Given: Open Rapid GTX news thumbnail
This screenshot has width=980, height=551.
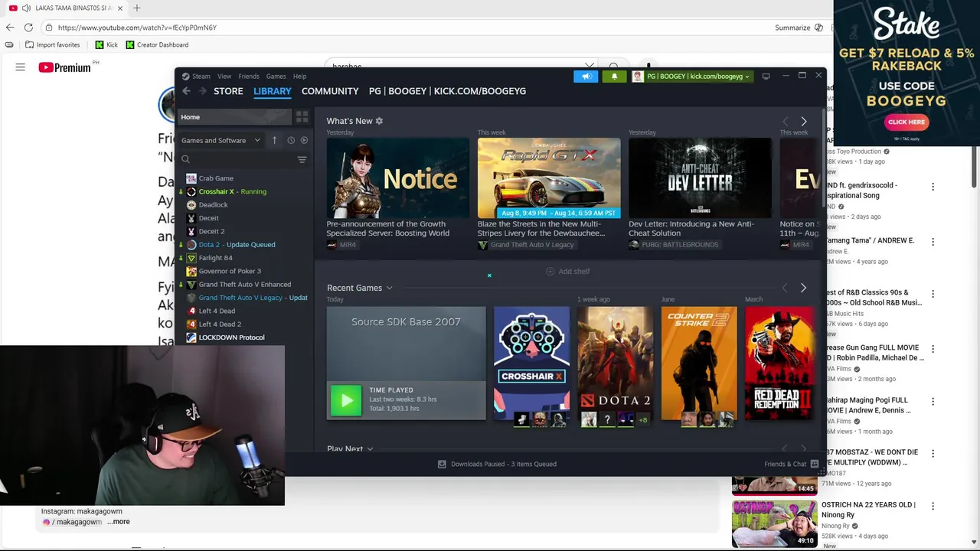Looking at the screenshot, I should point(549,178).
